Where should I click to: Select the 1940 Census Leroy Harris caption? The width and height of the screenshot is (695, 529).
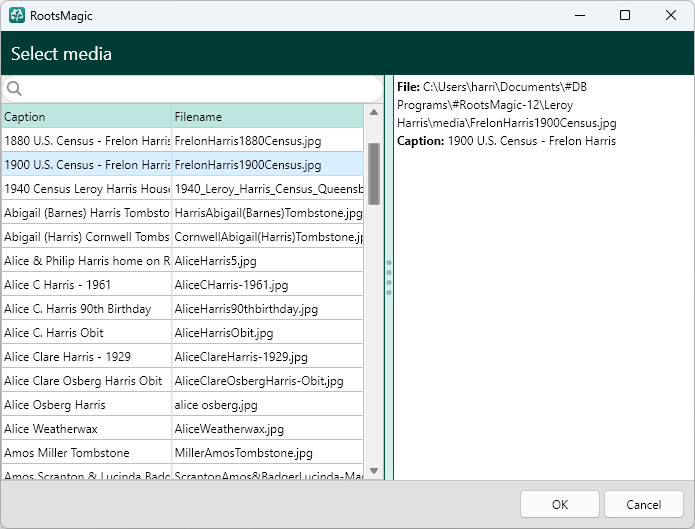[87, 189]
